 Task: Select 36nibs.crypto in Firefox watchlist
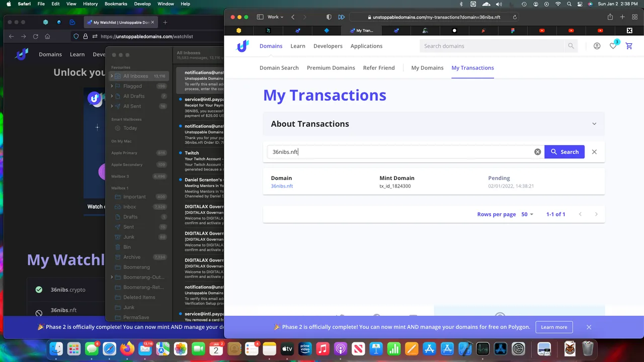tap(68, 290)
